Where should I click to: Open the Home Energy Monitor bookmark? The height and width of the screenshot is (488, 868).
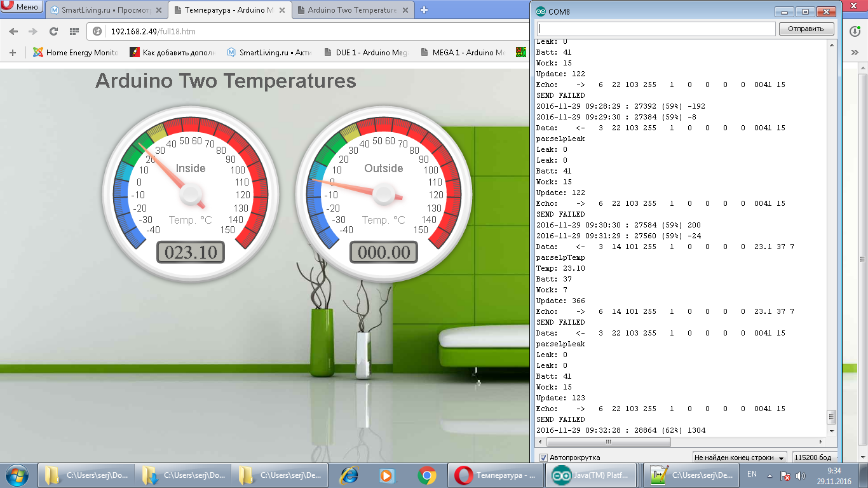coord(76,53)
